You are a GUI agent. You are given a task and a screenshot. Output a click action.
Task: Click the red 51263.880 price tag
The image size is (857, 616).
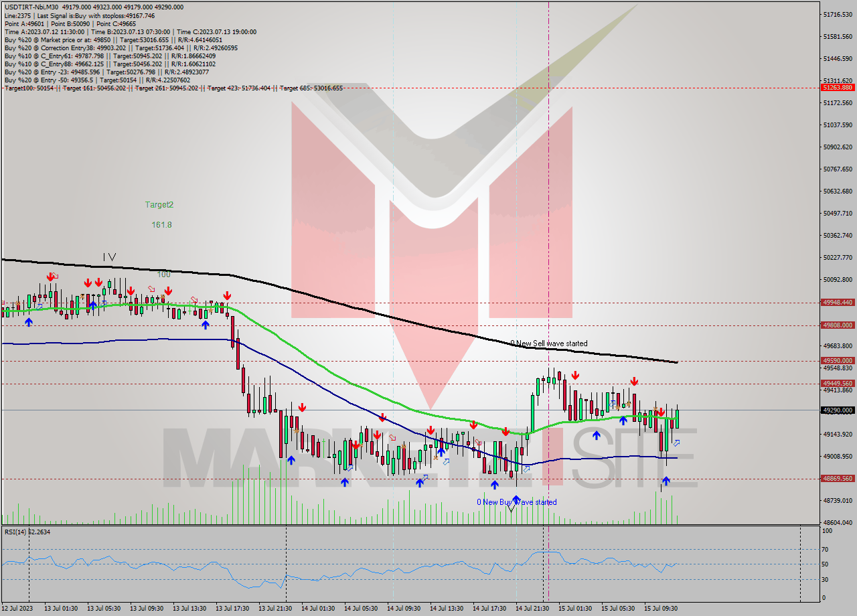(838, 87)
